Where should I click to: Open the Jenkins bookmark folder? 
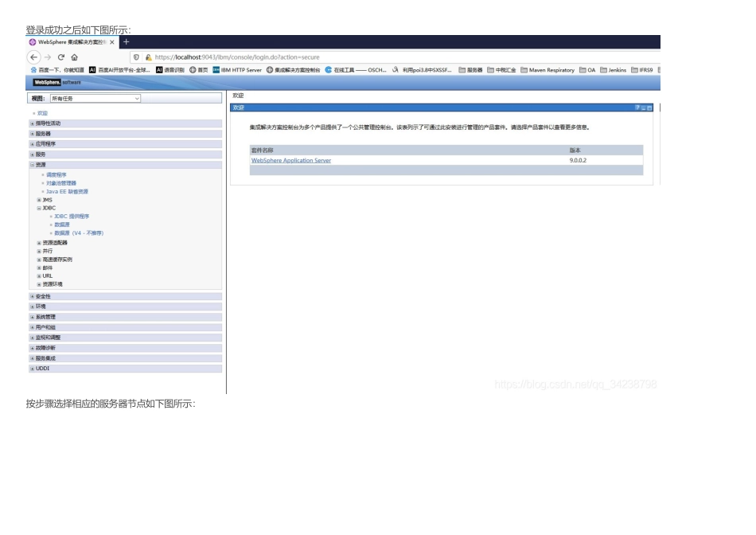614,70
